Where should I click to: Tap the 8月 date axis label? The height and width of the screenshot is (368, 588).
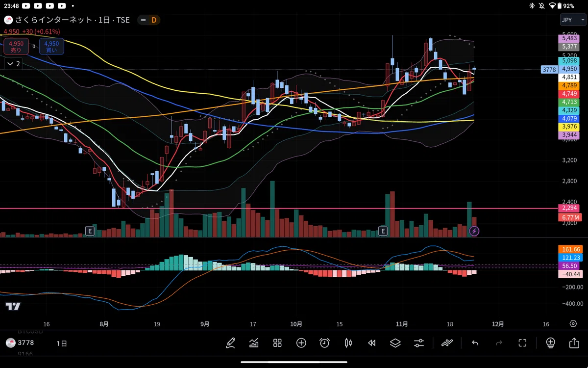(x=104, y=324)
